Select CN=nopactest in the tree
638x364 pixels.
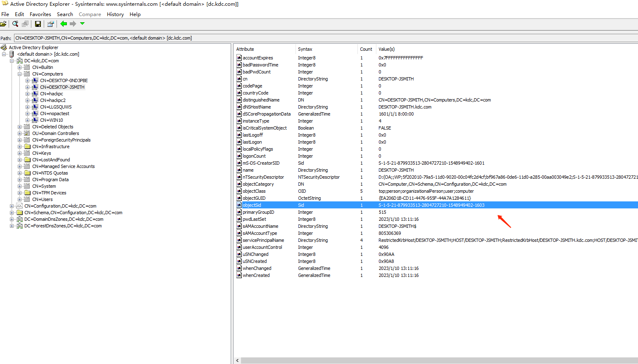54,113
